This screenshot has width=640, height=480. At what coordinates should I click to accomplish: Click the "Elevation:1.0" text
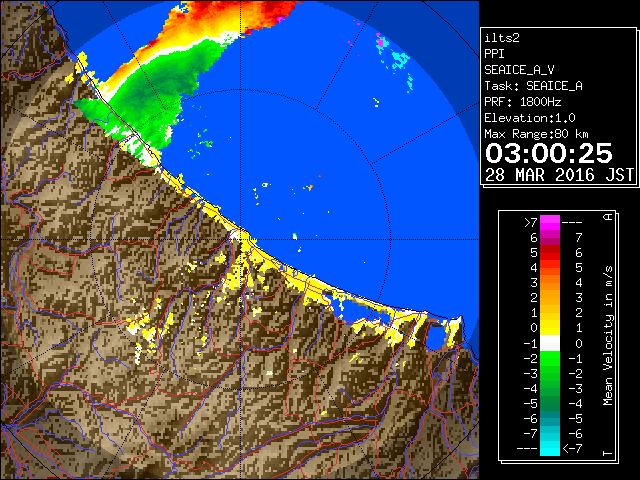pos(530,118)
